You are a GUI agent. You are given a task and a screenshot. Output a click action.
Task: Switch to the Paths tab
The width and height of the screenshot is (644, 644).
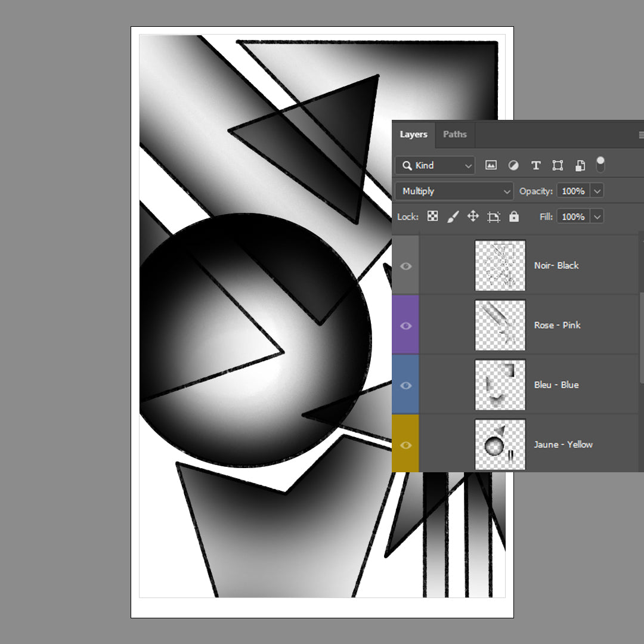point(454,134)
